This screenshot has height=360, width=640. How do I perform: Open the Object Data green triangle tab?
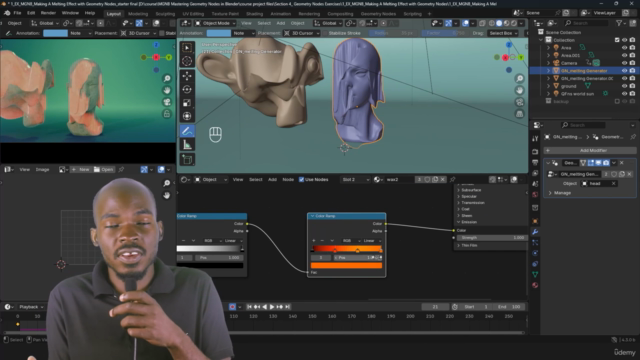coord(535,274)
